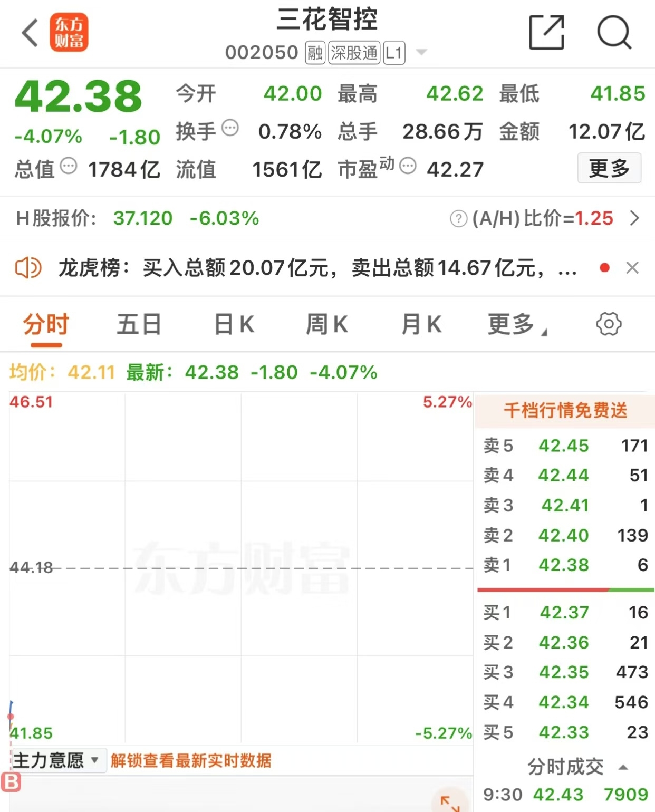Tap 解锁查看最新实时数据 link

tap(191, 761)
